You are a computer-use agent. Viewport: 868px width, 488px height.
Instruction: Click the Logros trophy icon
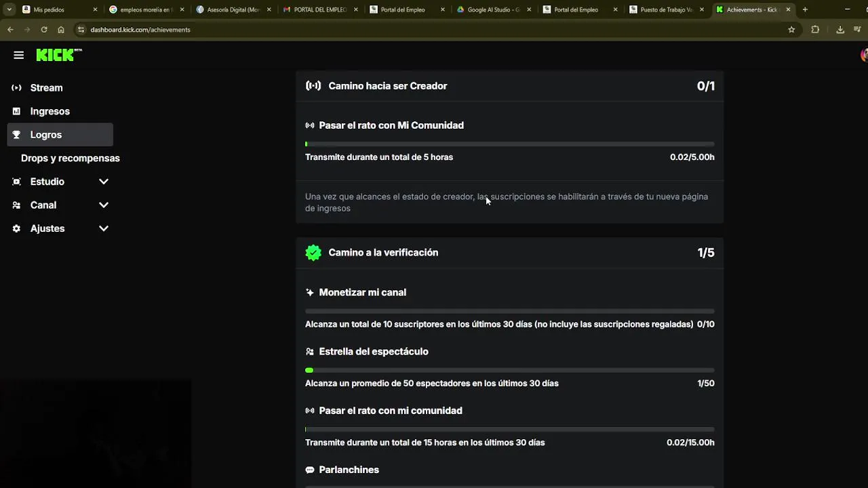pyautogui.click(x=16, y=134)
